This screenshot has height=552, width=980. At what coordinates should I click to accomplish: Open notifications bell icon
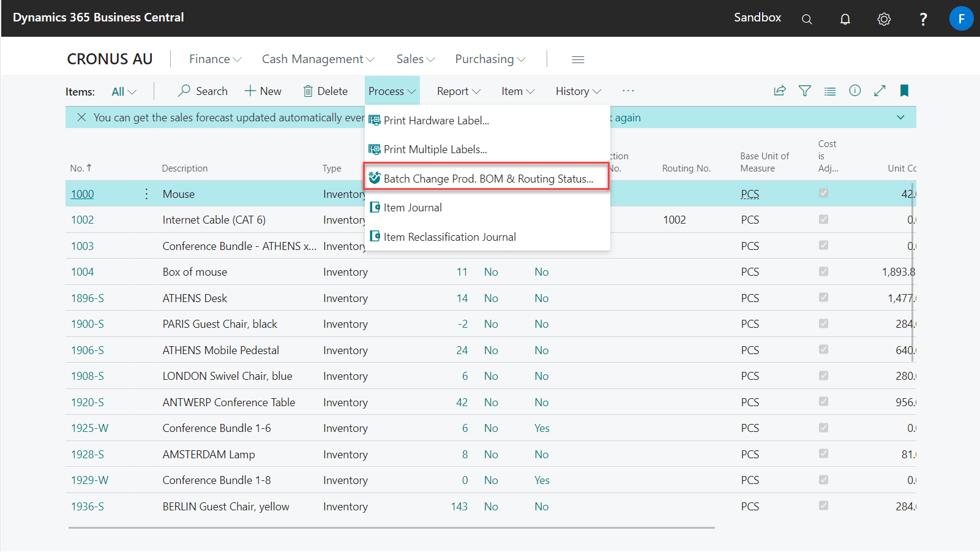[x=845, y=19]
